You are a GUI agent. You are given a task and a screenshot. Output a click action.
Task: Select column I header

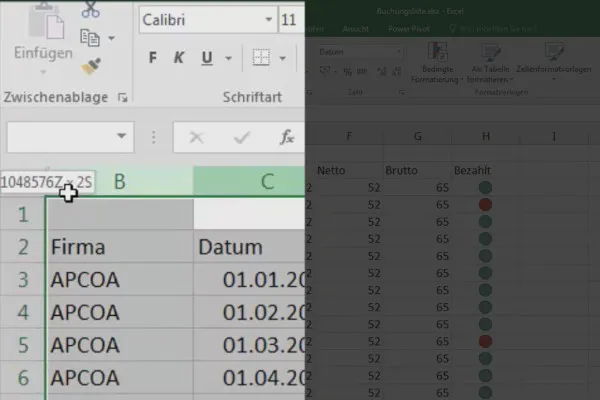click(x=554, y=136)
